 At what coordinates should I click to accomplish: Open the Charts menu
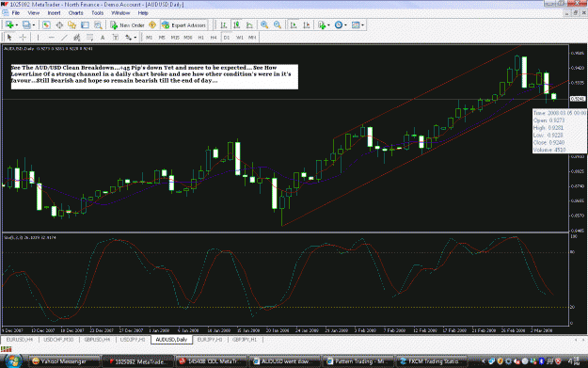pyautogui.click(x=75, y=13)
